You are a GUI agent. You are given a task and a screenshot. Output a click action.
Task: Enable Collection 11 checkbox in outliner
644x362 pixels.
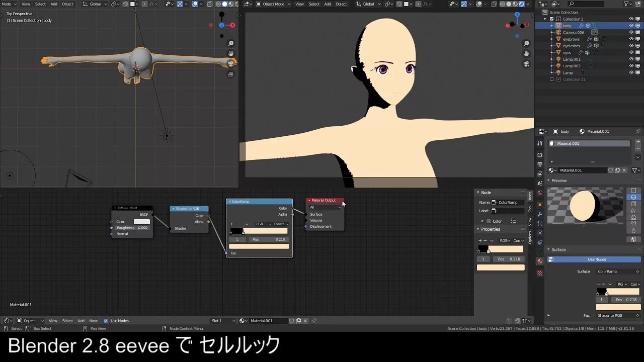(x=551, y=79)
